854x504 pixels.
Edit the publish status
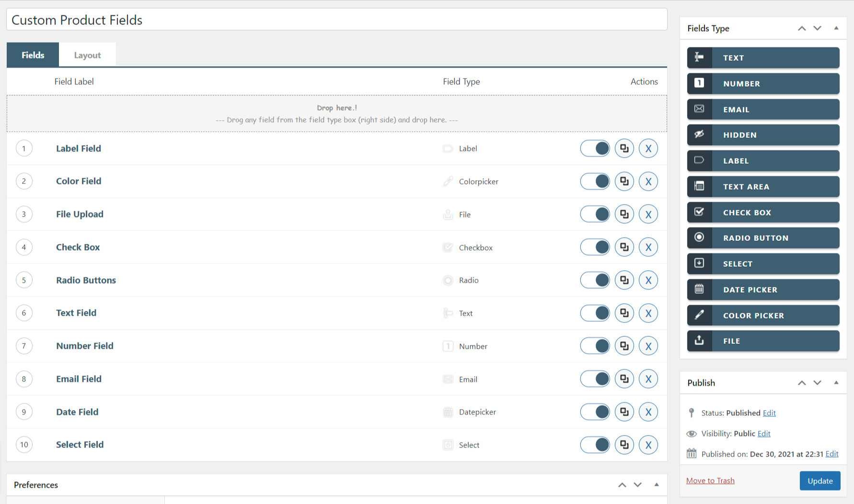tap(769, 413)
